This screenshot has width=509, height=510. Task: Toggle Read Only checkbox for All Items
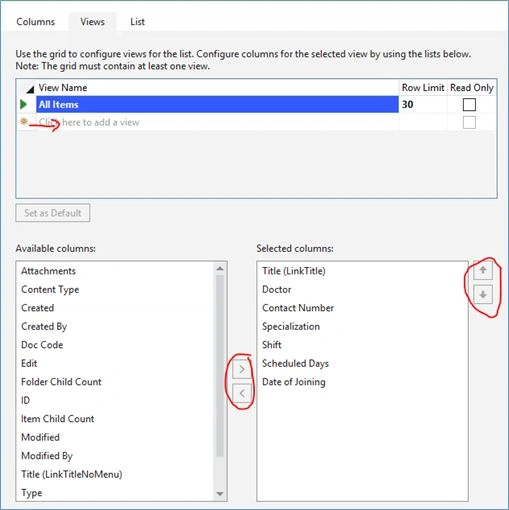[469, 105]
